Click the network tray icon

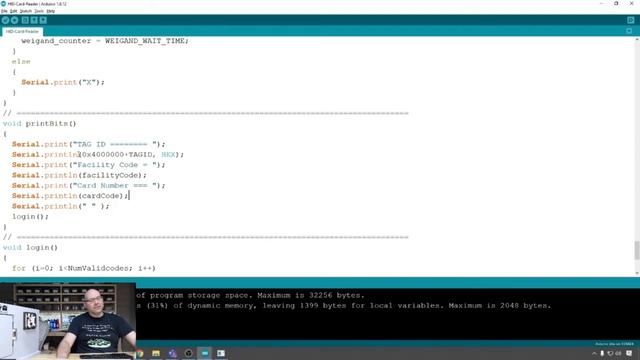click(610, 353)
